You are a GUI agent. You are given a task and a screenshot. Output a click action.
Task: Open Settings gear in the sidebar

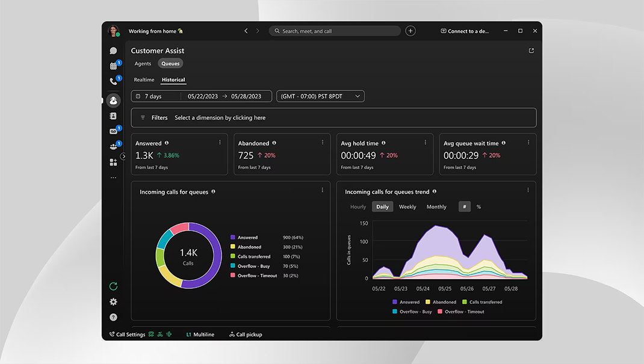click(x=113, y=301)
